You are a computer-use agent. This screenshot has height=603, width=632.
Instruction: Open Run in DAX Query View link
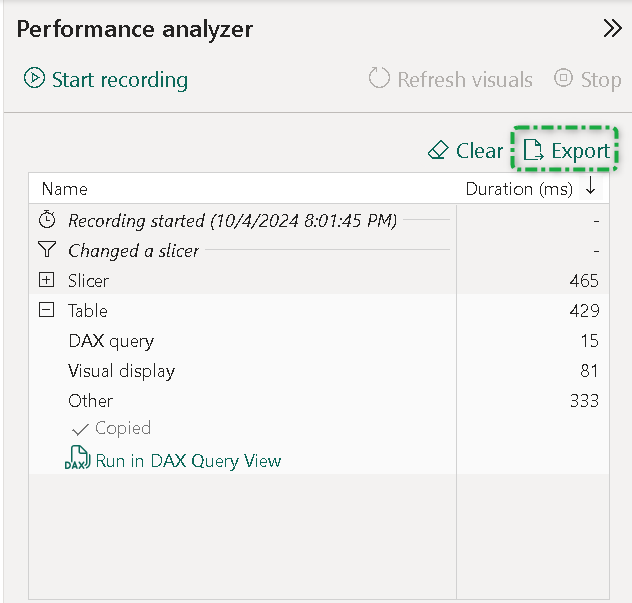[x=188, y=461]
